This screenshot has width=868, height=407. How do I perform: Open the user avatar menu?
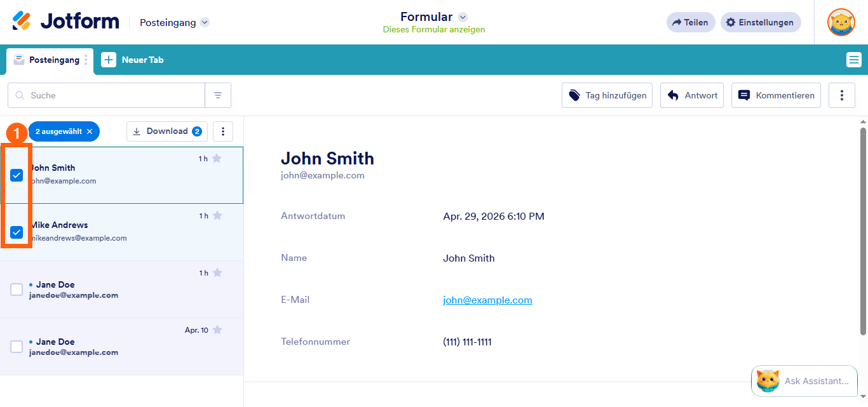(x=841, y=22)
